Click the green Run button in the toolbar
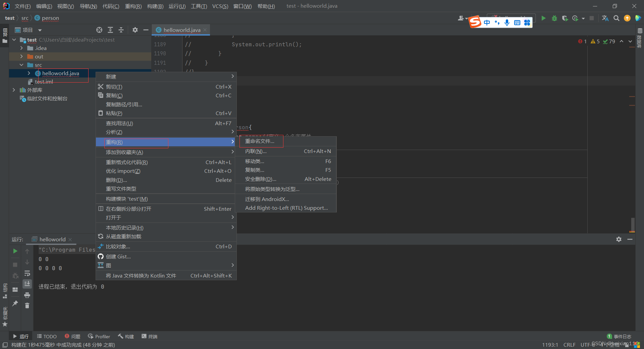 pos(543,18)
